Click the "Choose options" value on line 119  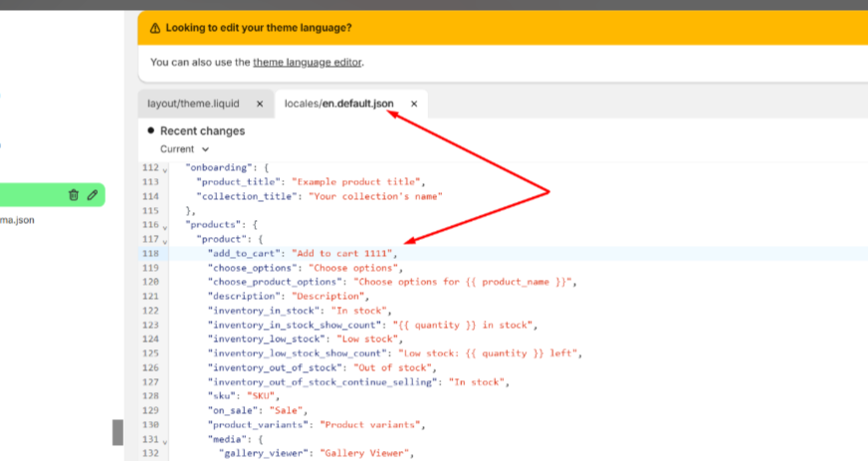pos(353,268)
